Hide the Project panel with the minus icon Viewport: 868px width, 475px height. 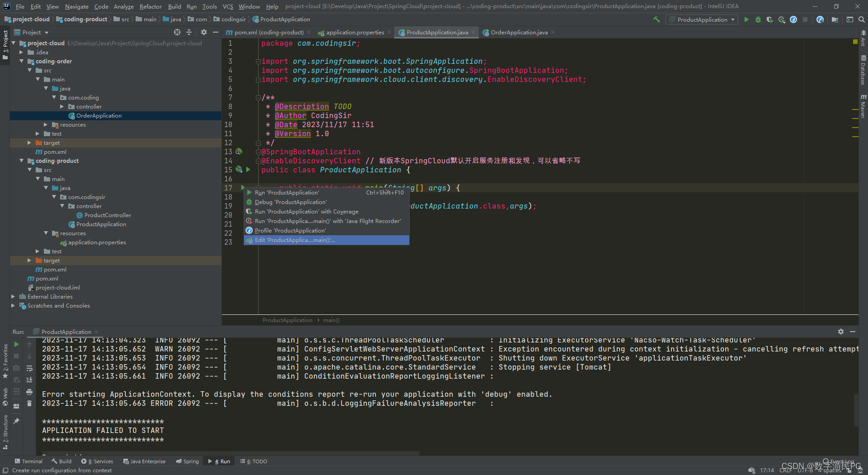tap(216, 32)
